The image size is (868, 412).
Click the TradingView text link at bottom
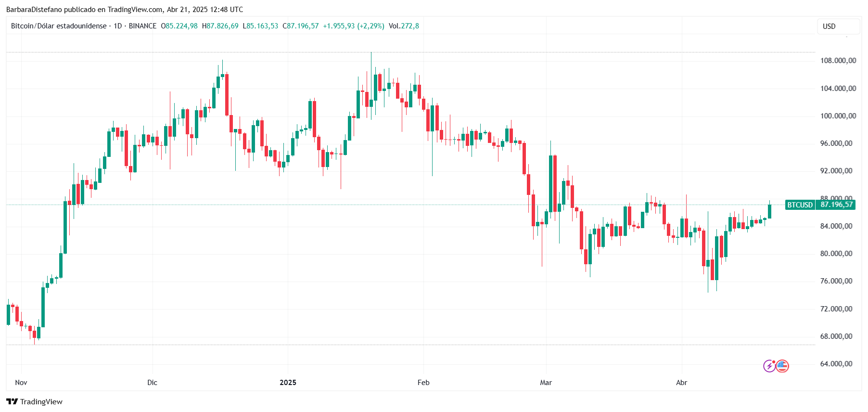point(41,402)
